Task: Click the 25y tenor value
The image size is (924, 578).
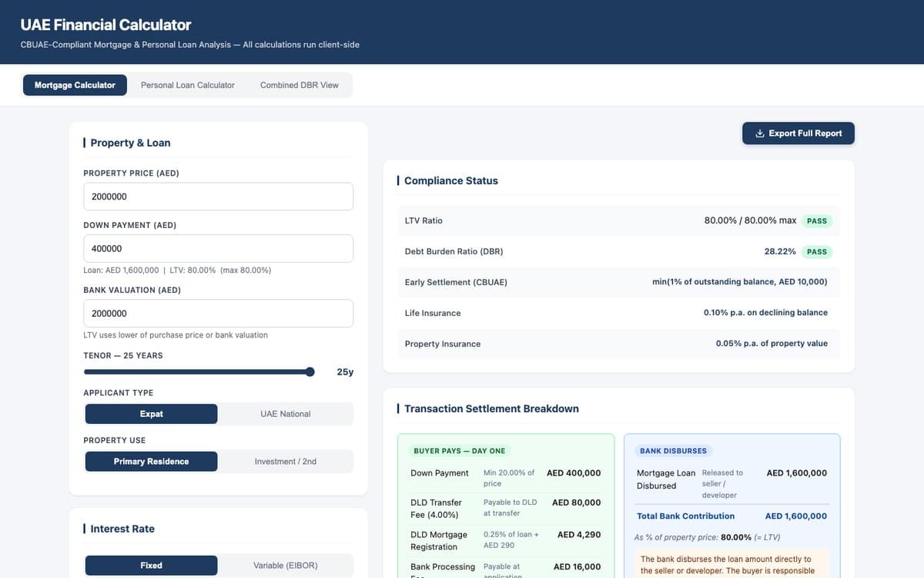Action: point(345,372)
